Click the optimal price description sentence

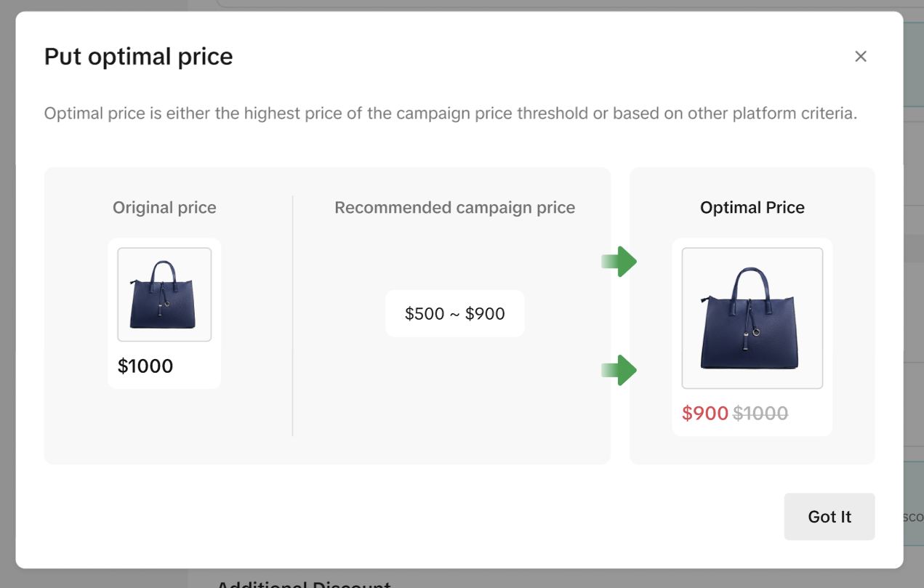(x=451, y=114)
